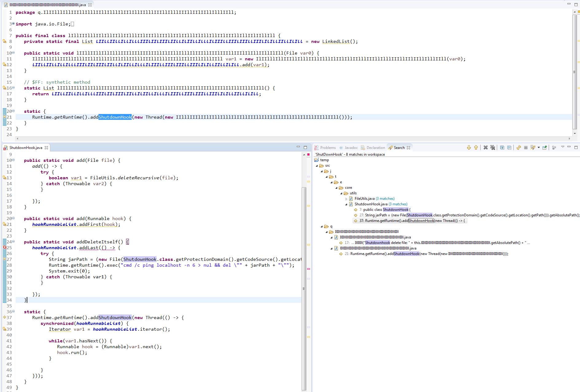Click the vertical scrollbar of top editor
580x392 pixels.
tap(574, 72)
